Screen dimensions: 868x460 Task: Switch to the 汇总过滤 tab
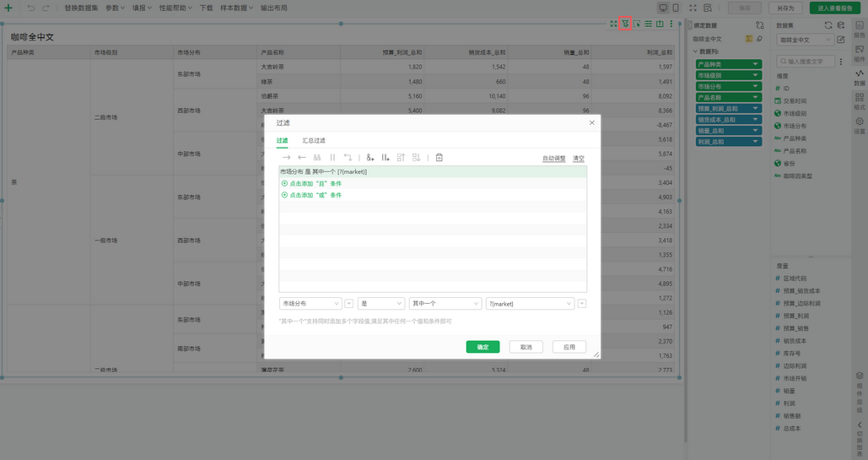coord(314,140)
